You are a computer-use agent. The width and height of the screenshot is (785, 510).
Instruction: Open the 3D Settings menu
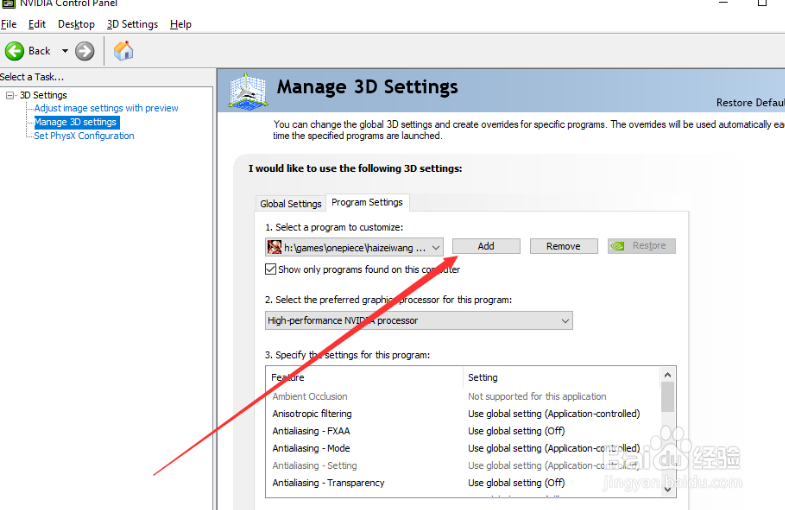132,24
